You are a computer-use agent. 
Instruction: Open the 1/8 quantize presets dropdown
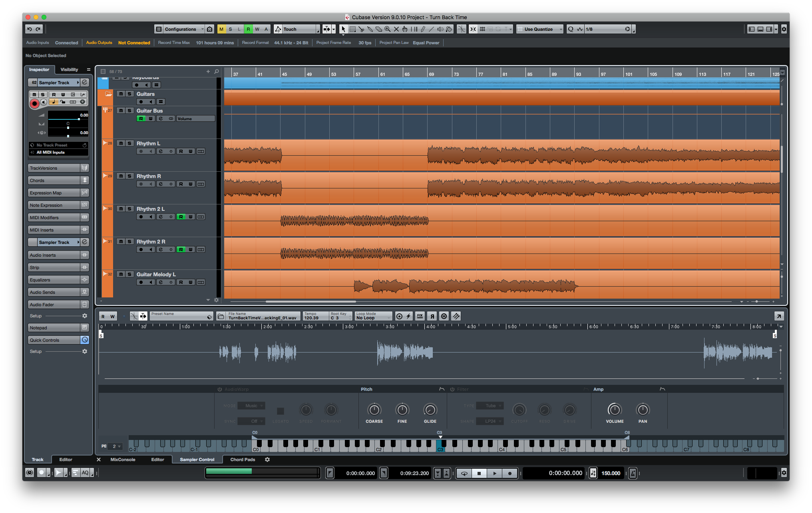tap(608, 29)
